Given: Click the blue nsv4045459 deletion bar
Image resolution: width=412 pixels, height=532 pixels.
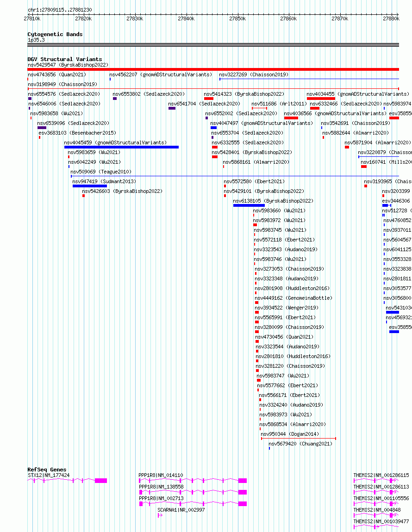Looking at the screenshot, I should coord(122,147).
